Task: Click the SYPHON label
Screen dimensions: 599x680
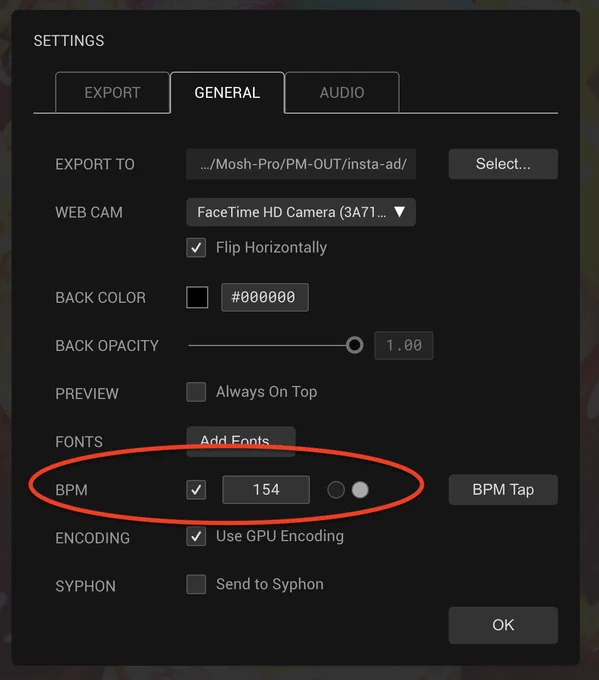Action: coord(85,586)
